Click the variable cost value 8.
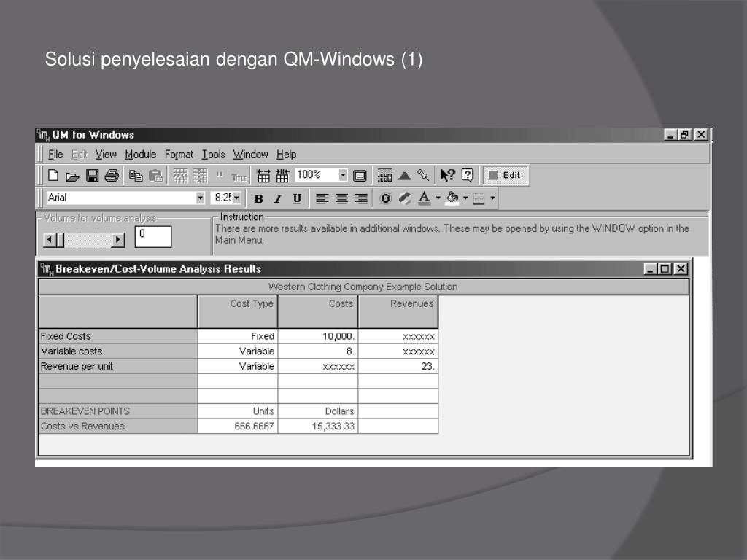Image resolution: width=747 pixels, height=560 pixels. 318,351
